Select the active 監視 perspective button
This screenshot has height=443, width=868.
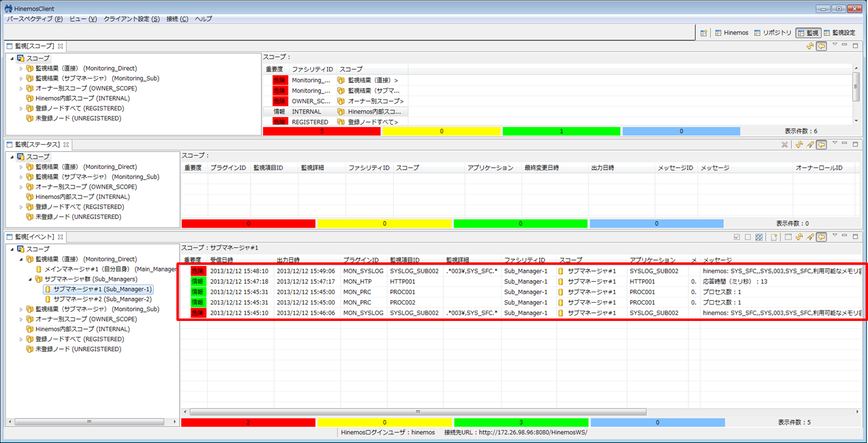click(x=808, y=33)
